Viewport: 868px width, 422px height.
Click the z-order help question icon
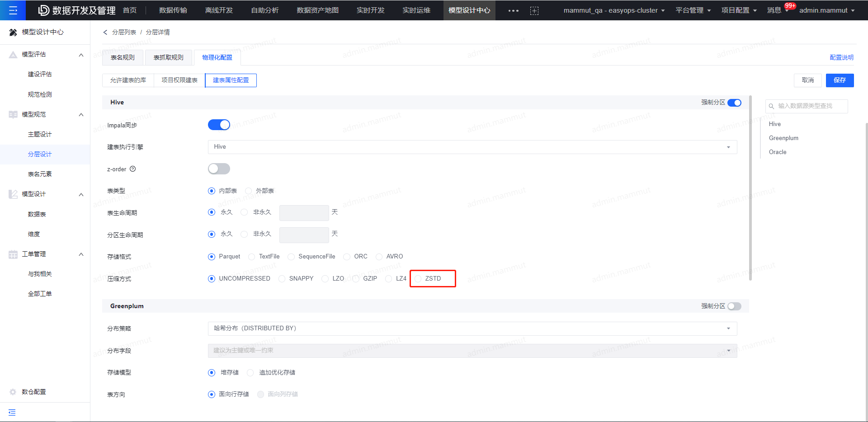coord(133,169)
